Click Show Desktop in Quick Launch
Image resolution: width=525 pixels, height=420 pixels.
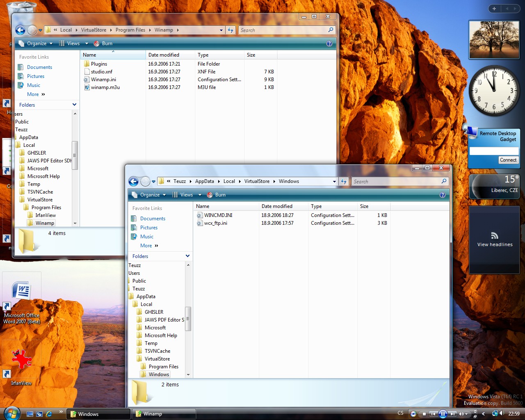[x=30, y=414]
